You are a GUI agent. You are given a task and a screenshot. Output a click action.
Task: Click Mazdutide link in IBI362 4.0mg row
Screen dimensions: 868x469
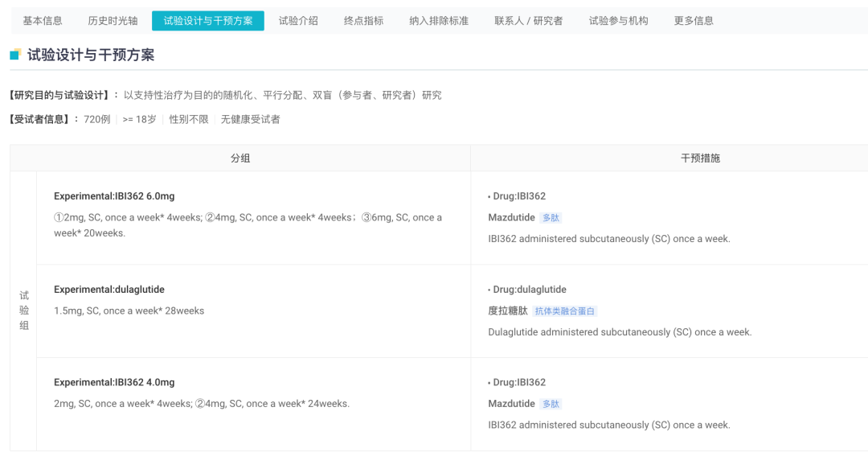(511, 404)
